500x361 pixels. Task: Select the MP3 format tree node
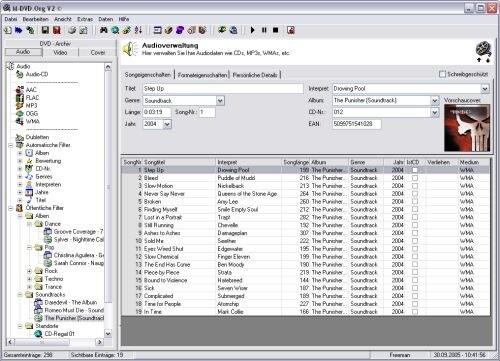[x=27, y=106]
